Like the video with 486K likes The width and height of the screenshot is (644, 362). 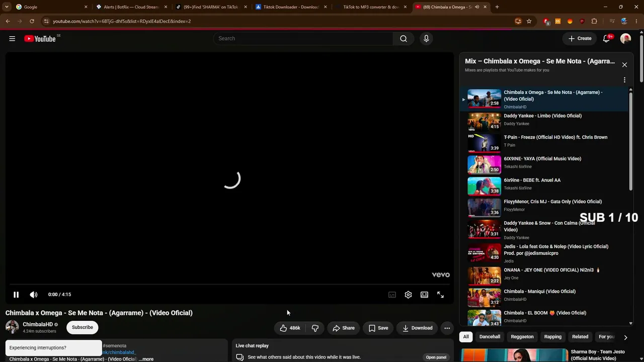(x=290, y=328)
